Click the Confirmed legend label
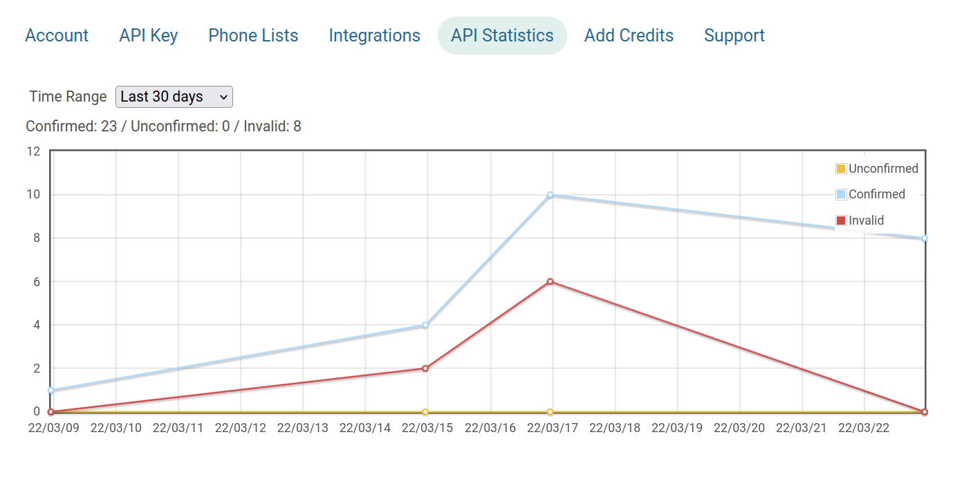Image resolution: width=980 pixels, height=504 pixels. point(877,194)
